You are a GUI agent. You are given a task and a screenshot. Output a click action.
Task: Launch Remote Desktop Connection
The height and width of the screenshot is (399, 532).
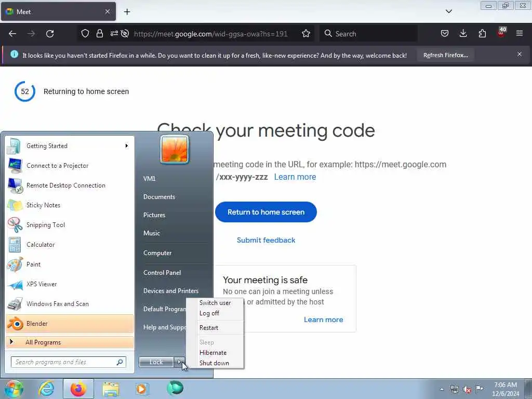tap(70, 185)
